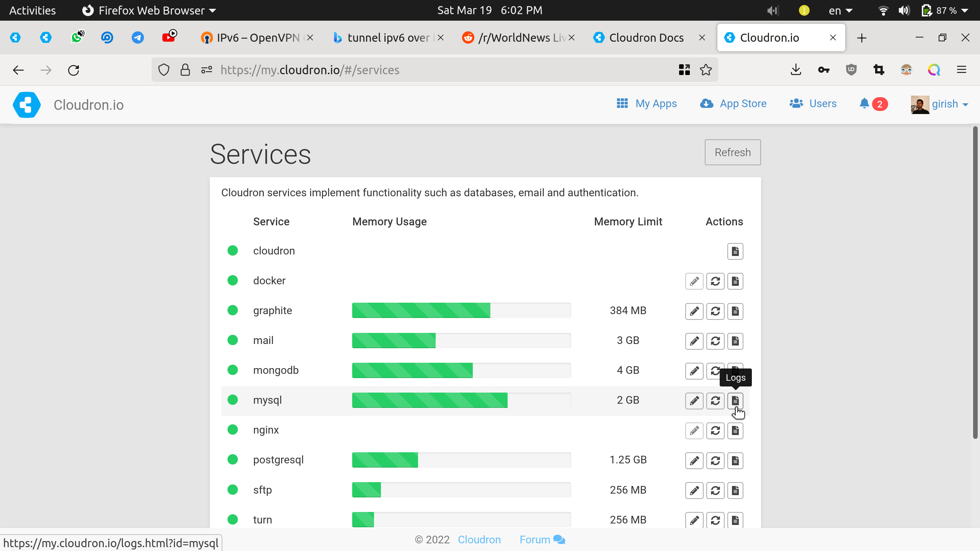Open logs for sftp service
The height and width of the screenshot is (551, 980).
[x=735, y=490]
